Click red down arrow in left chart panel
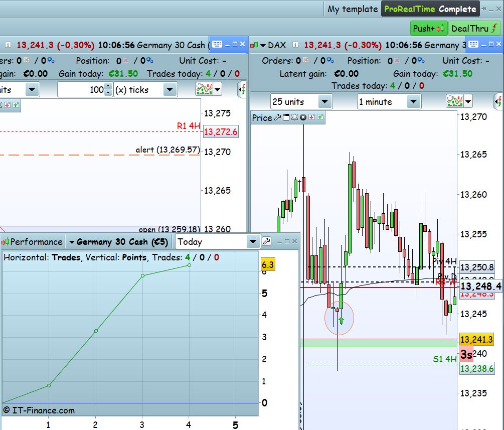 [x=7, y=105]
